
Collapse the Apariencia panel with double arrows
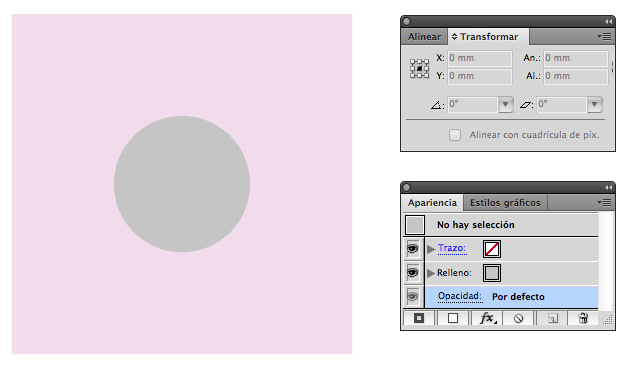tap(608, 187)
